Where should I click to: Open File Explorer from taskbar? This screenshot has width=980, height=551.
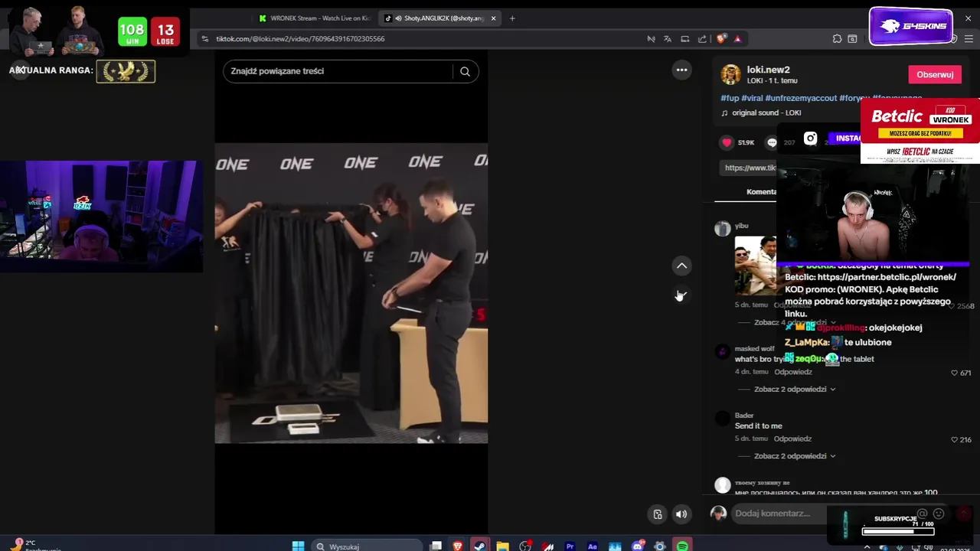pos(502,546)
